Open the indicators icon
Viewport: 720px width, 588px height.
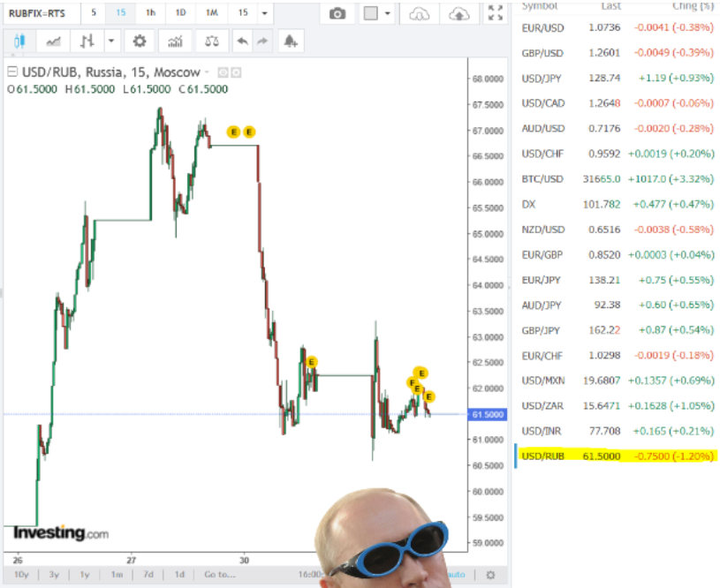click(x=175, y=41)
